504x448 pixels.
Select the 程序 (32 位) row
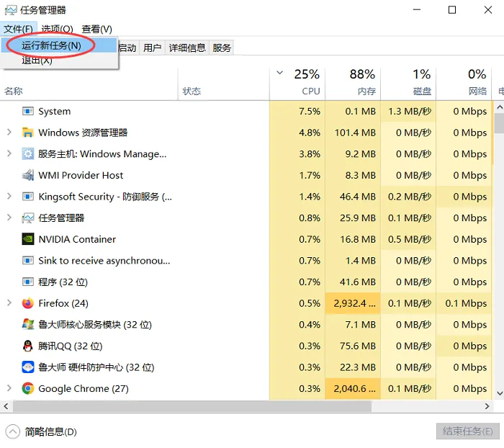(x=246, y=282)
